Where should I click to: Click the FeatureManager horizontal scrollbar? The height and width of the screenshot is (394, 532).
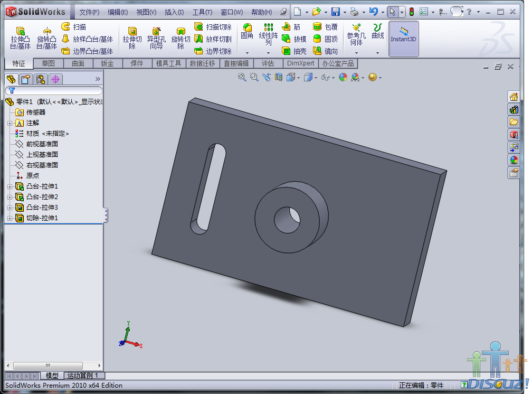[49, 365]
